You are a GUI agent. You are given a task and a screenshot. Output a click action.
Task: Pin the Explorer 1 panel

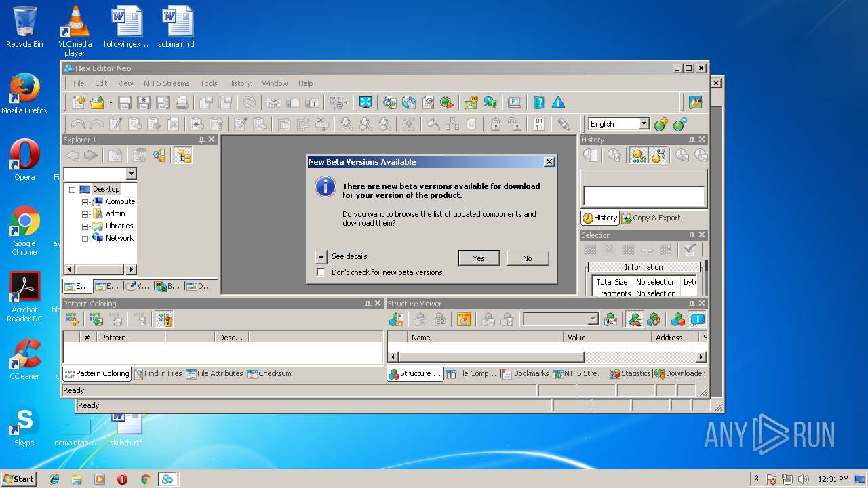click(x=201, y=140)
